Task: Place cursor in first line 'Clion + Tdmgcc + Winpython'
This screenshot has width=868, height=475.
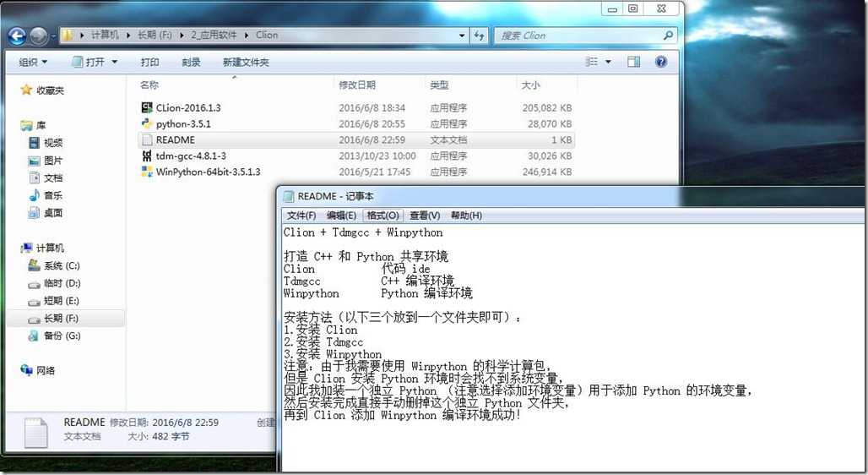Action: click(x=363, y=232)
